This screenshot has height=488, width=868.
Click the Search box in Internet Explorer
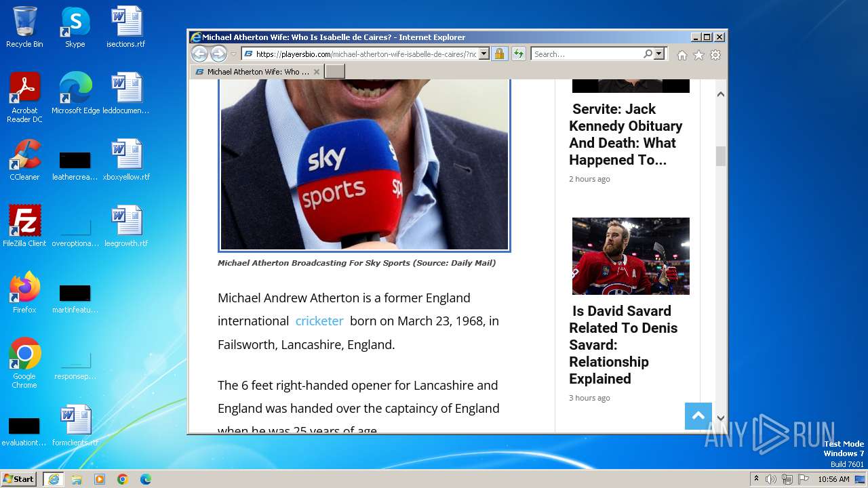pos(587,54)
